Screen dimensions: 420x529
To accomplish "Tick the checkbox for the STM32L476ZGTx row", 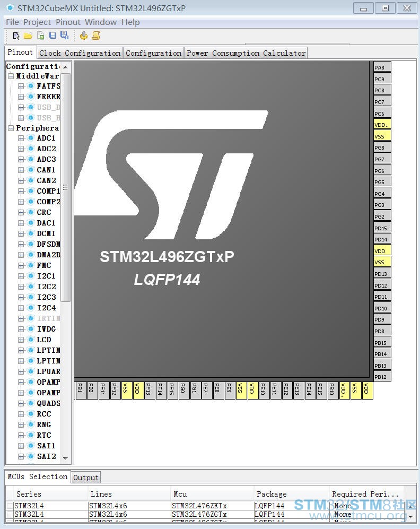I will pos(10,514).
